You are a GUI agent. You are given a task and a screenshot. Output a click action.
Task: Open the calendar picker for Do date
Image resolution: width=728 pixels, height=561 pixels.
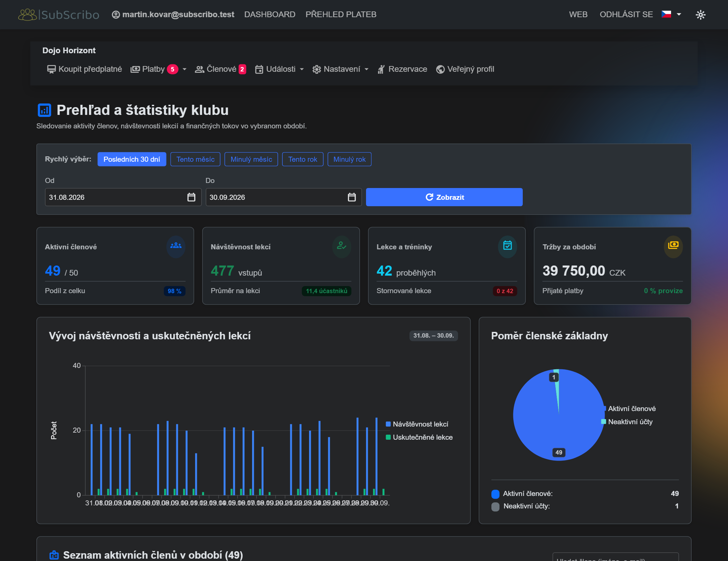point(352,197)
